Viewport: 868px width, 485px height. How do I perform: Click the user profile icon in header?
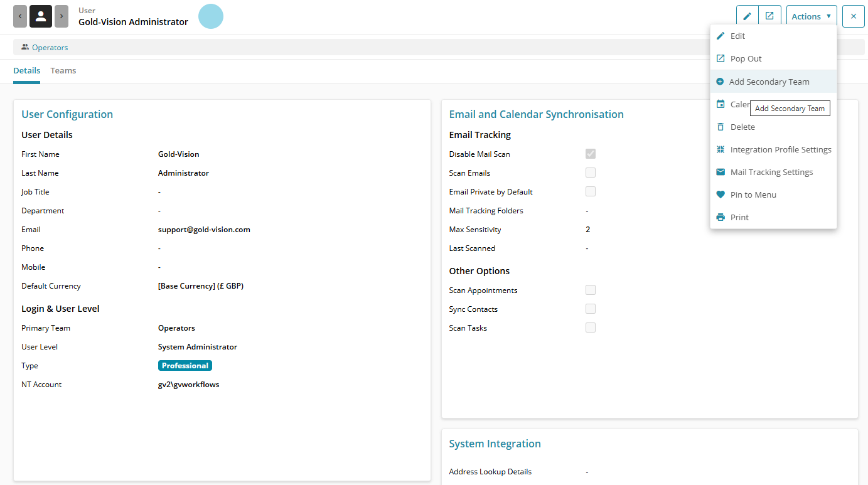[x=41, y=16]
